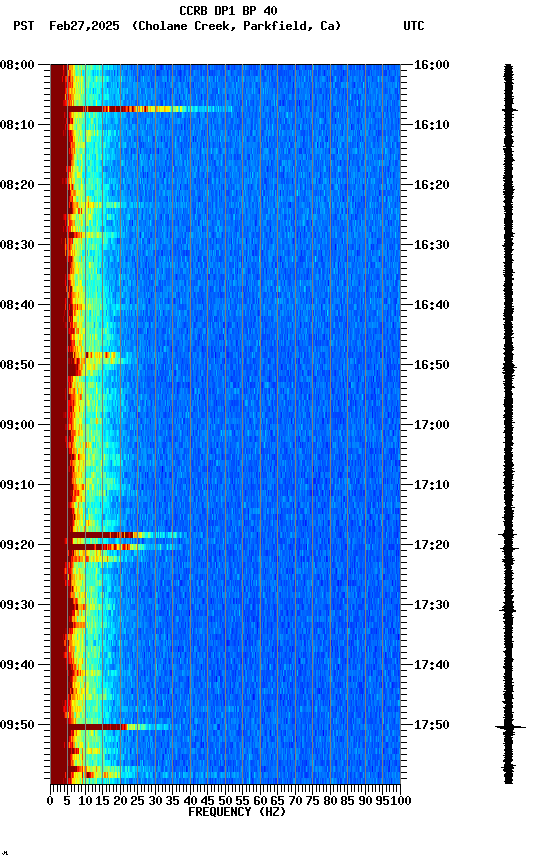Click the event streak at 09:50
This screenshot has width=552, height=864.
pyautogui.click(x=118, y=727)
